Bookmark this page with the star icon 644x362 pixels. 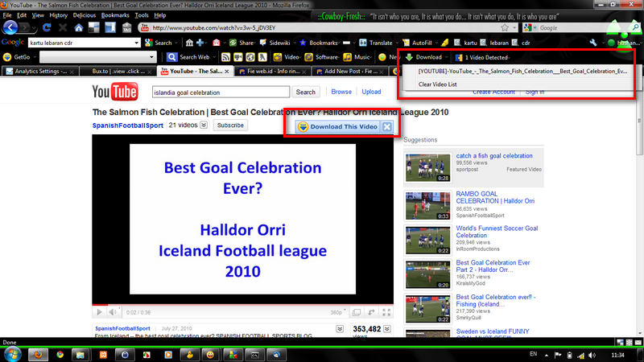point(505,27)
